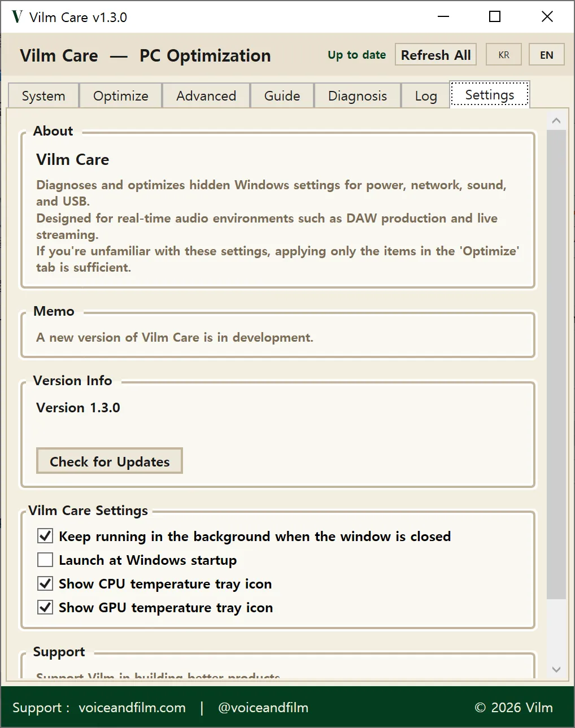Select the Guide tab
The width and height of the screenshot is (575, 728).
pyautogui.click(x=282, y=95)
